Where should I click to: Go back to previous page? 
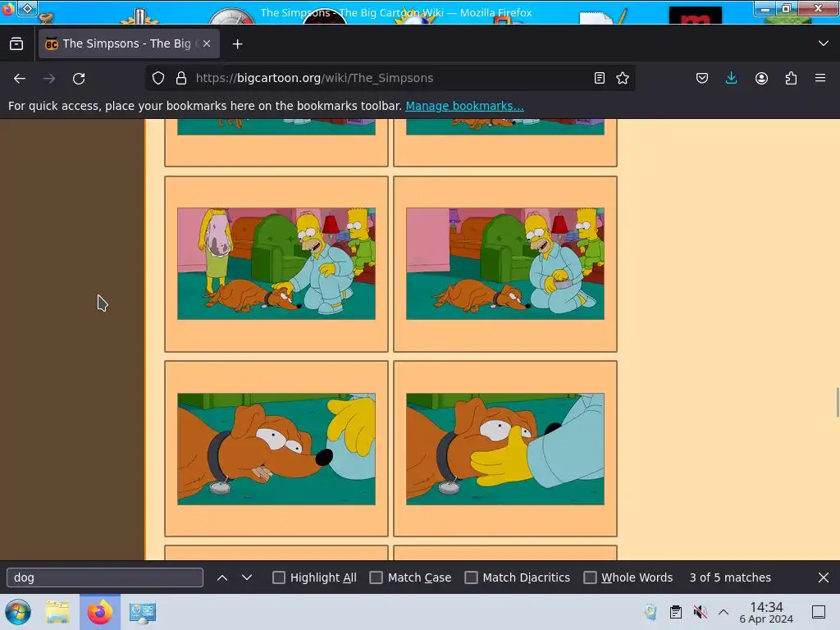tap(20, 78)
